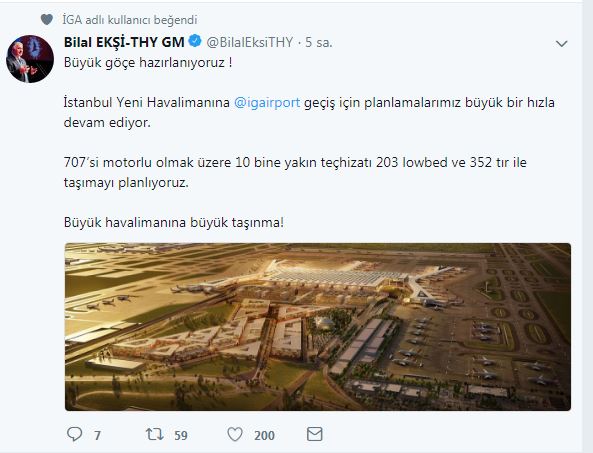Send tweet via the envelope message icon

[315, 434]
